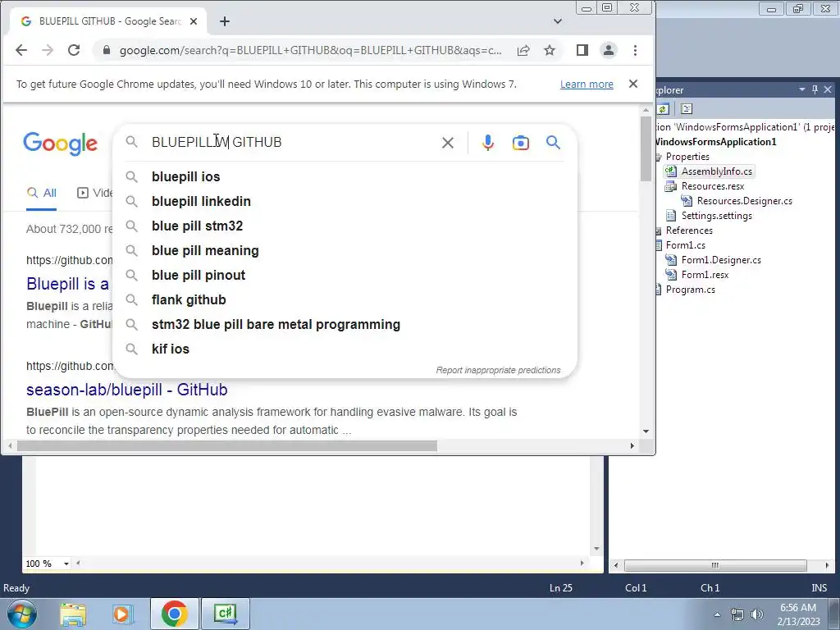Close the Solution Explorer panel

click(828, 89)
